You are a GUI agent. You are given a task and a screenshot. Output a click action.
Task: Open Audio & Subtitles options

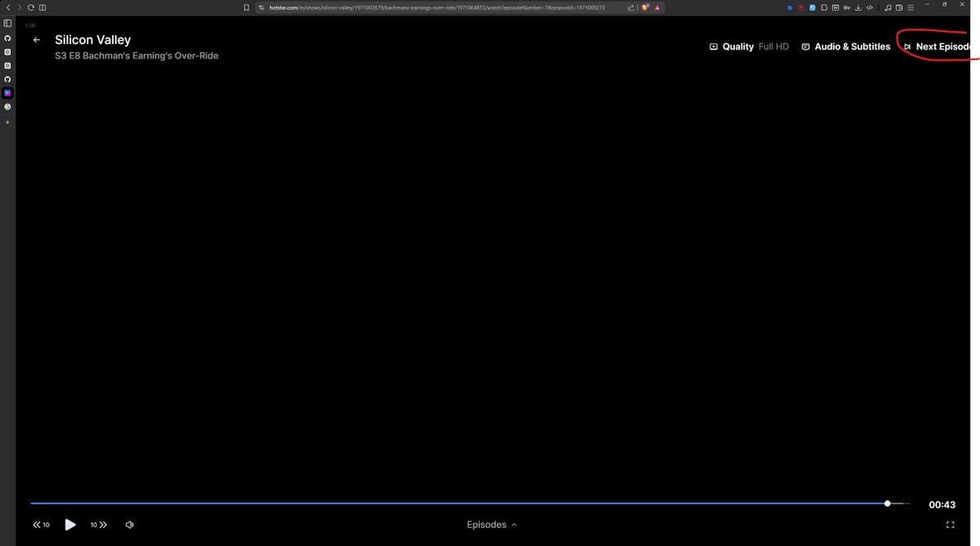tap(846, 47)
